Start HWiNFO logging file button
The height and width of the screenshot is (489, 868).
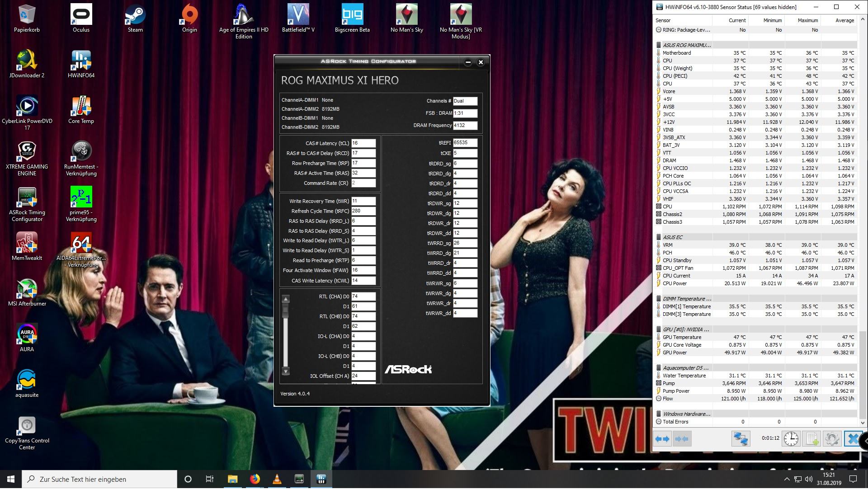812,439
